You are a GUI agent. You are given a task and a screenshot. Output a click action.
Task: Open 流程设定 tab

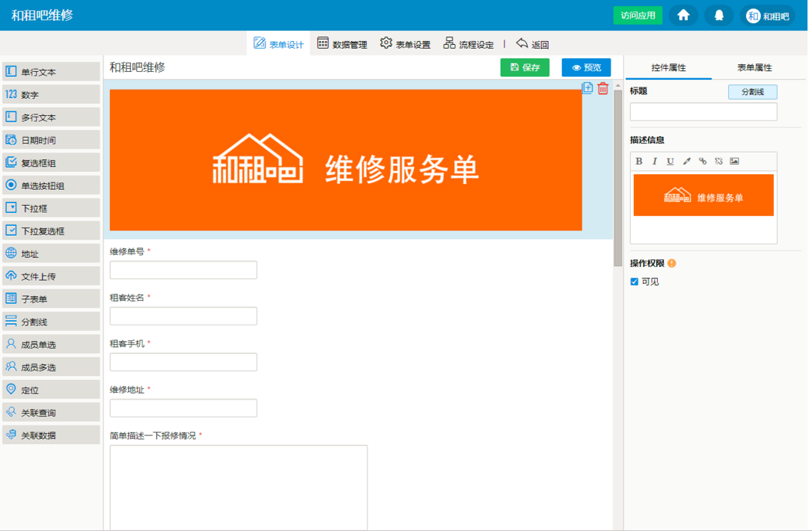click(468, 44)
